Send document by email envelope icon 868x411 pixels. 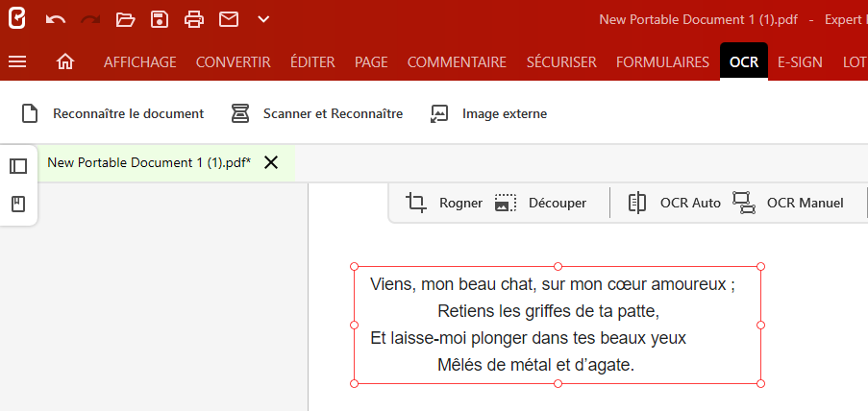tap(229, 19)
